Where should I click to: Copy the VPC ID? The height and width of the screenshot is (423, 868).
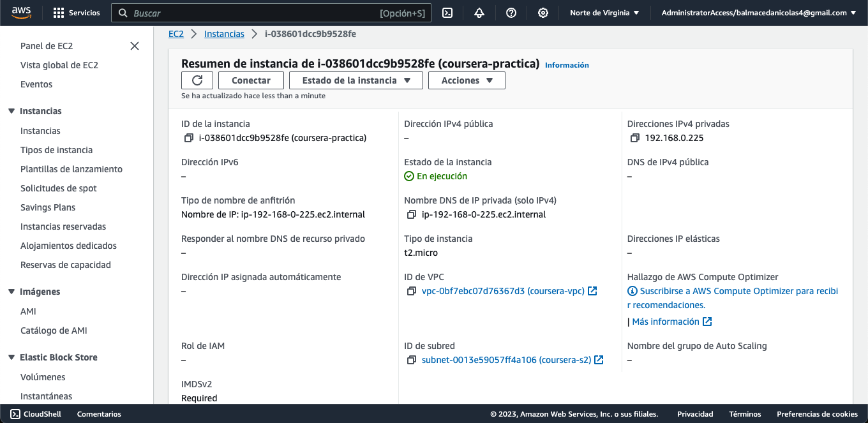[412, 291]
